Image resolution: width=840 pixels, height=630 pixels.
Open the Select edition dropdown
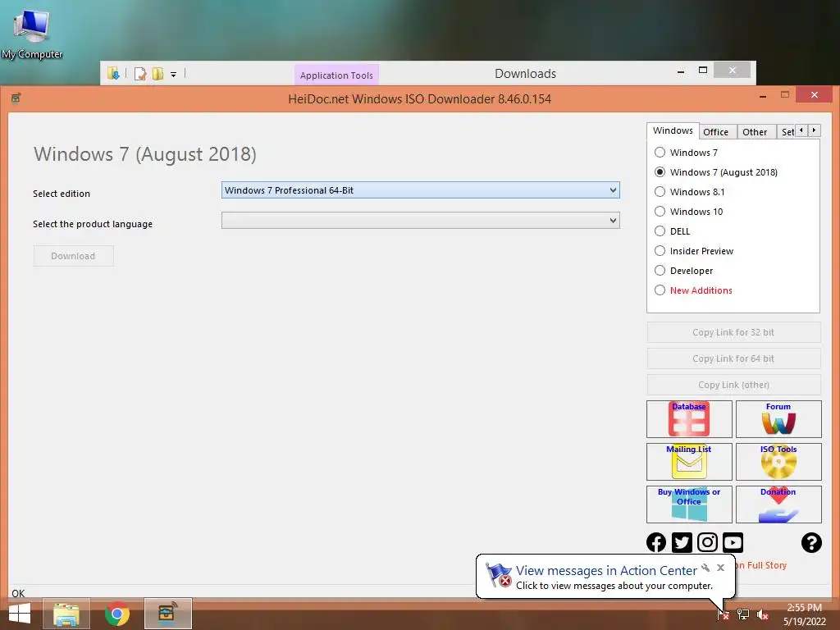(x=421, y=190)
